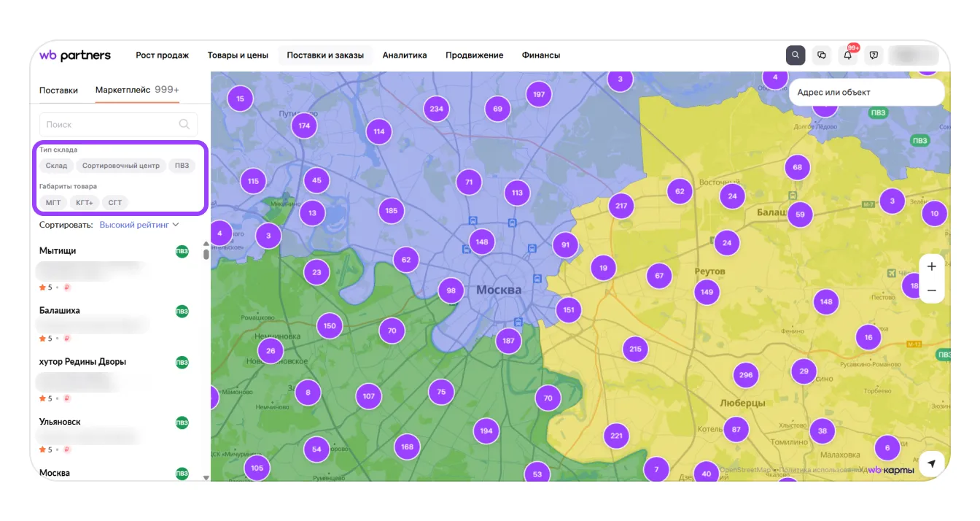The height and width of the screenshot is (521, 980).
Task: Click the ПВЗ badge next to Мытищи
Action: pos(182,252)
